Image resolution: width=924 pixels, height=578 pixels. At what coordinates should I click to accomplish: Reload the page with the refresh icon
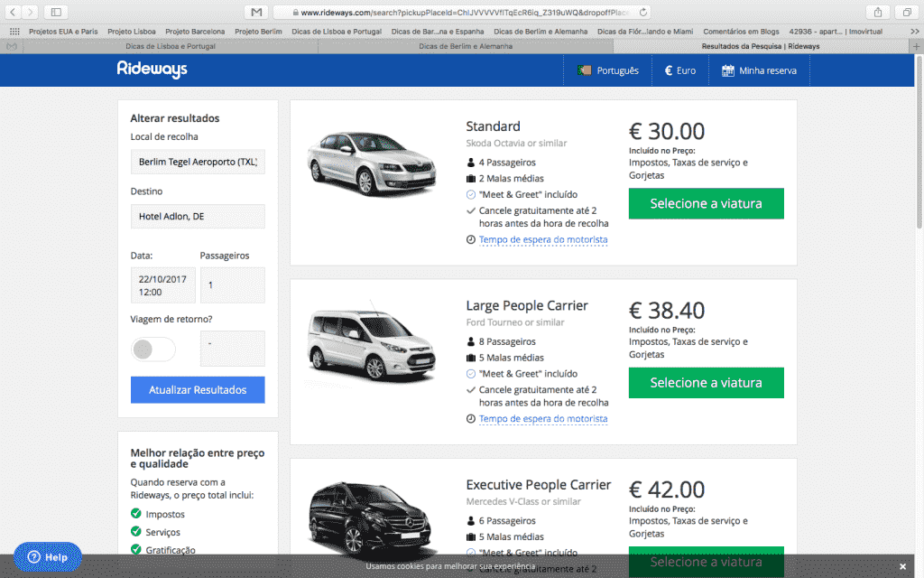643,12
